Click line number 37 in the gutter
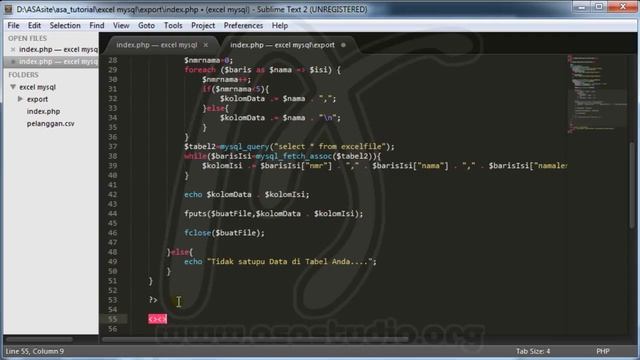 pyautogui.click(x=113, y=147)
